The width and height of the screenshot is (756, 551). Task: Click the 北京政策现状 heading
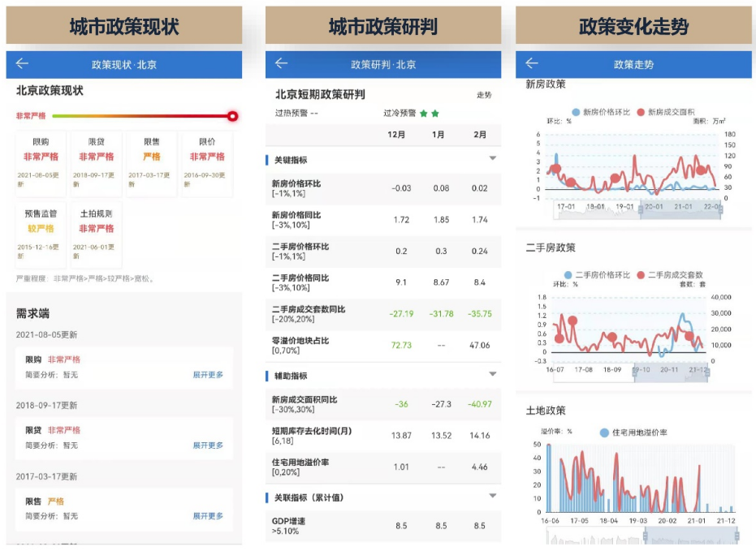[x=50, y=91]
